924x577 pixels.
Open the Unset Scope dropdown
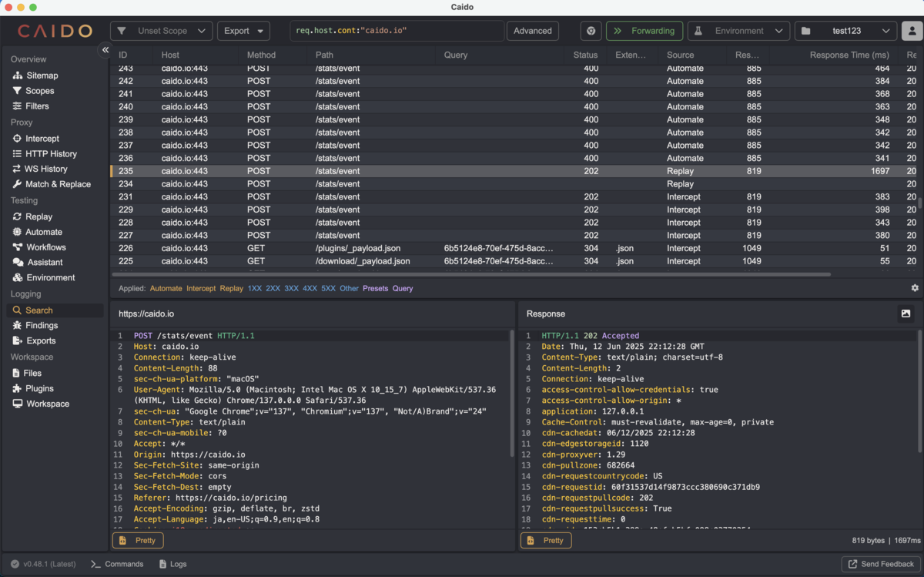(x=162, y=31)
